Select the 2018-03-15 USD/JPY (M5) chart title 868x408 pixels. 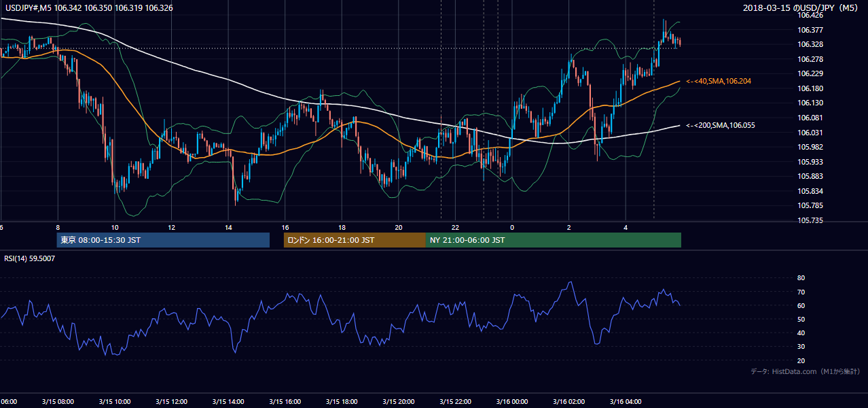[802, 8]
